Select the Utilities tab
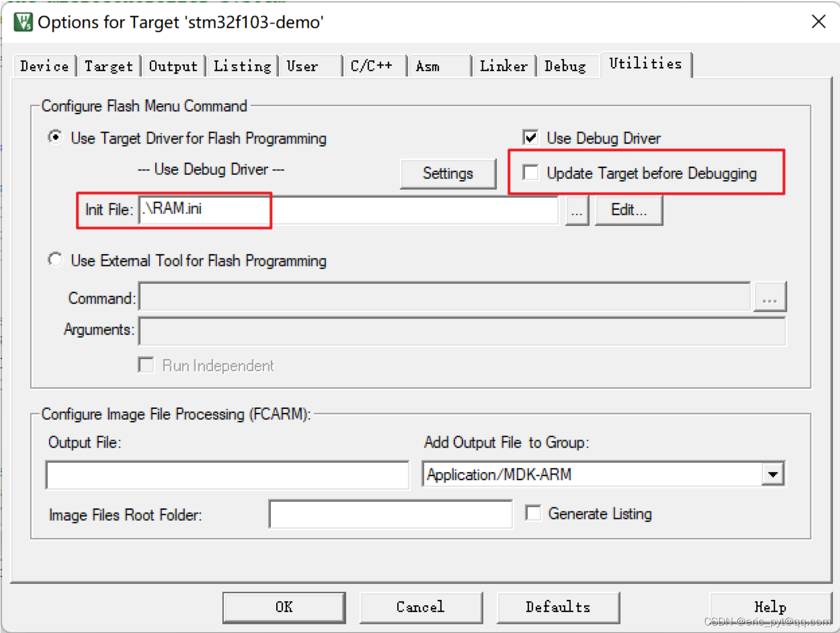 645,64
